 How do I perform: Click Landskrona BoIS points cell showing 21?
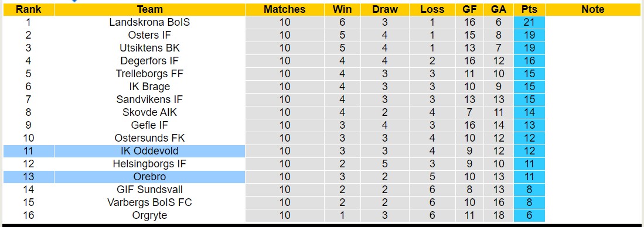[x=529, y=23]
